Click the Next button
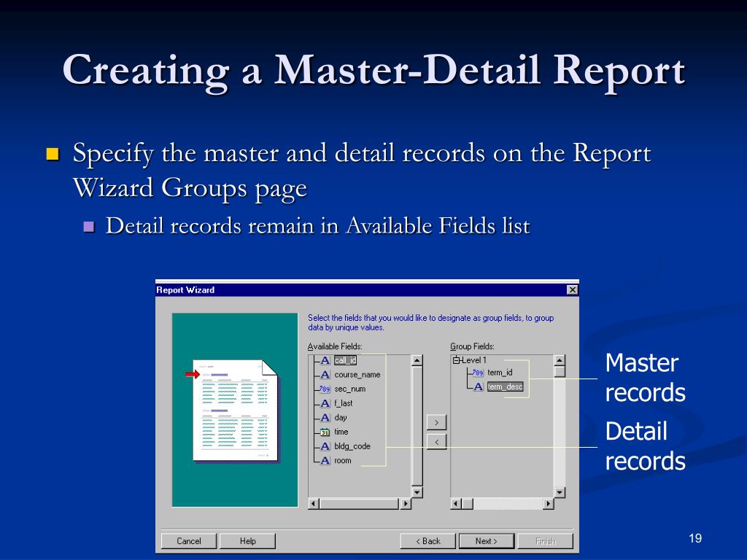This screenshot has width=747, height=560. (487, 541)
